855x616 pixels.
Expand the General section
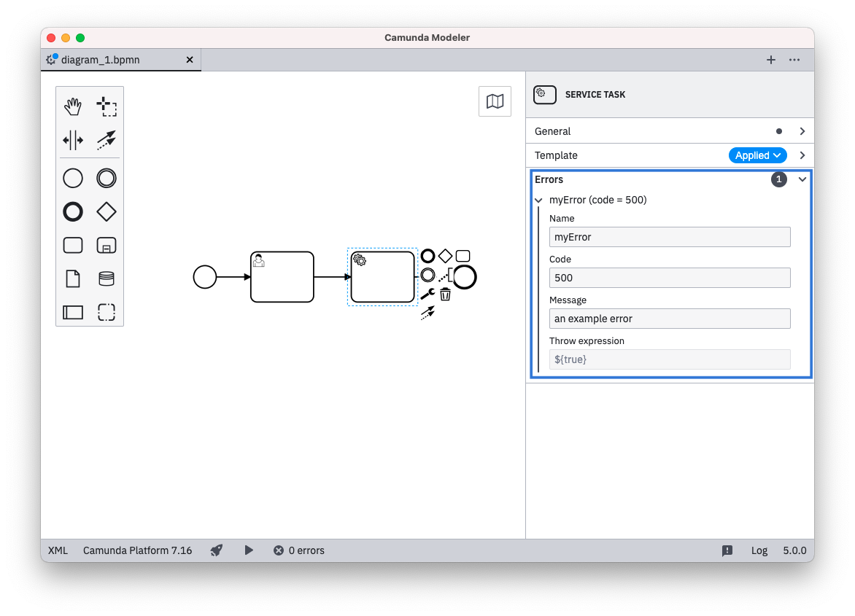click(x=802, y=131)
